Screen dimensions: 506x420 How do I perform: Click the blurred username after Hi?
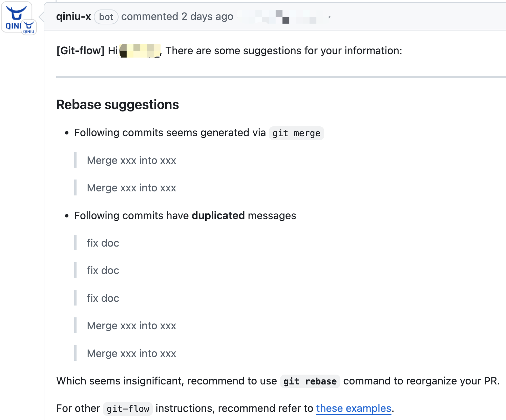pos(140,50)
